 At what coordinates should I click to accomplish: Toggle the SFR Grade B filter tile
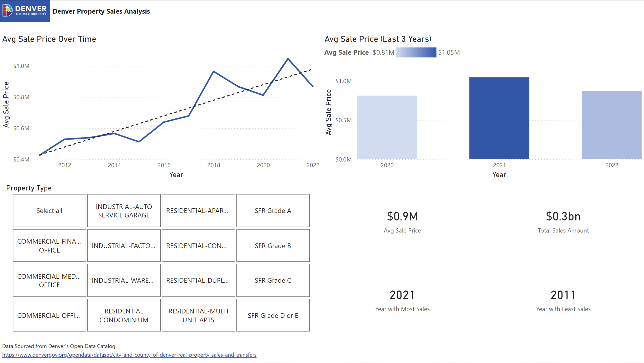pyautogui.click(x=273, y=246)
